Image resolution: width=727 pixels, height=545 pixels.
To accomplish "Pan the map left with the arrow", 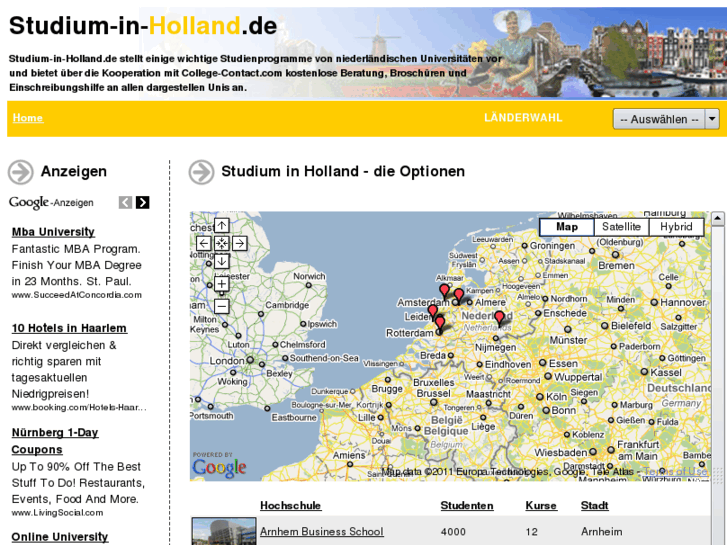I will click(204, 243).
